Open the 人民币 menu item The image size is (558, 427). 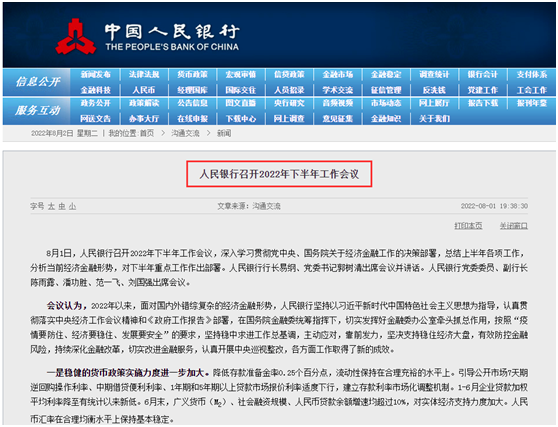144,90
